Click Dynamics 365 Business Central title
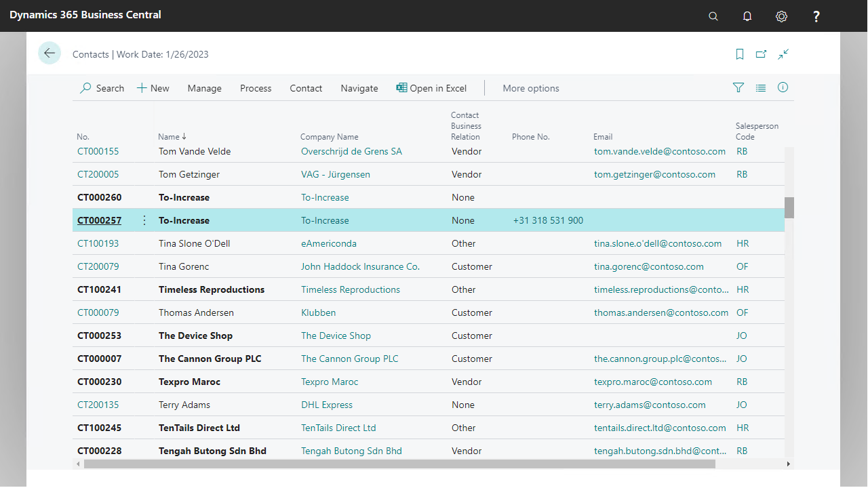The width and height of the screenshot is (868, 488). [x=85, y=14]
